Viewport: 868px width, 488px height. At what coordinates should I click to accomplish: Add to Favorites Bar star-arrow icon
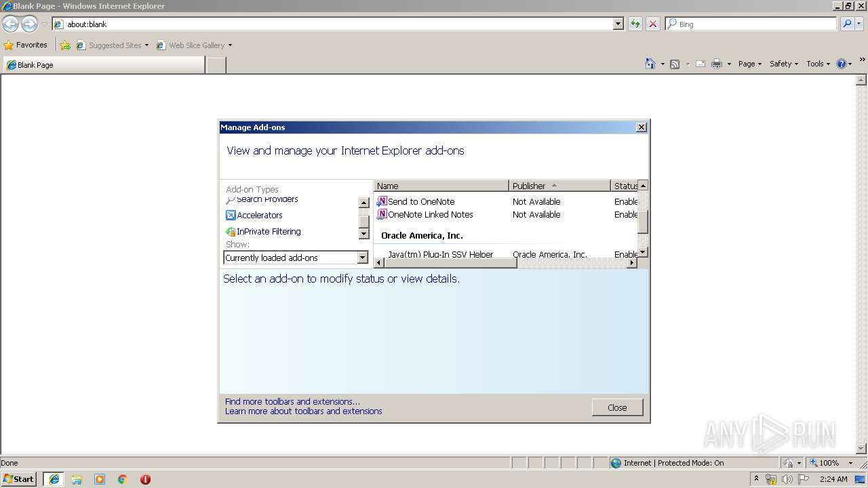pos(65,45)
